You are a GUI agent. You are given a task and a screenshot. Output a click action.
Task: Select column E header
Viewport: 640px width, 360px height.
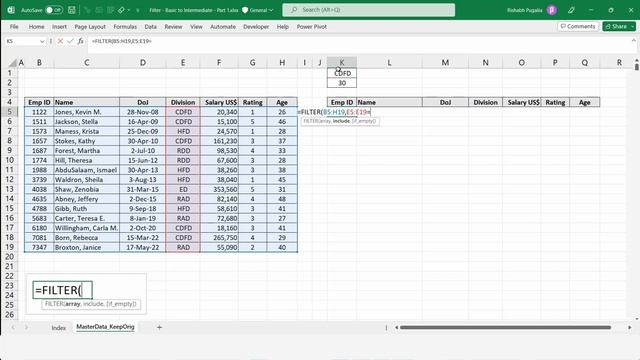pyautogui.click(x=183, y=62)
